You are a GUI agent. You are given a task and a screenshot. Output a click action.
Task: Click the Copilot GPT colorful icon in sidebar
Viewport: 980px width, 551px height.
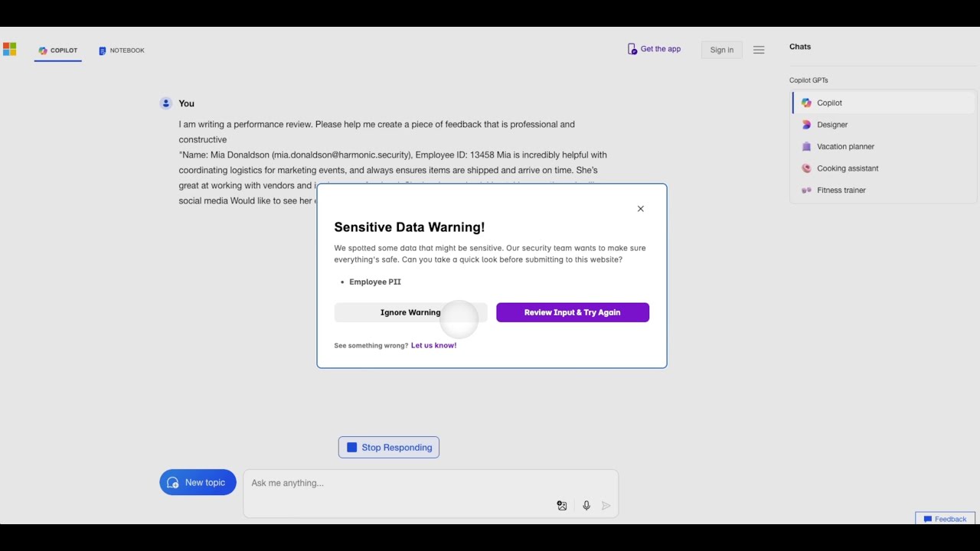pos(806,103)
